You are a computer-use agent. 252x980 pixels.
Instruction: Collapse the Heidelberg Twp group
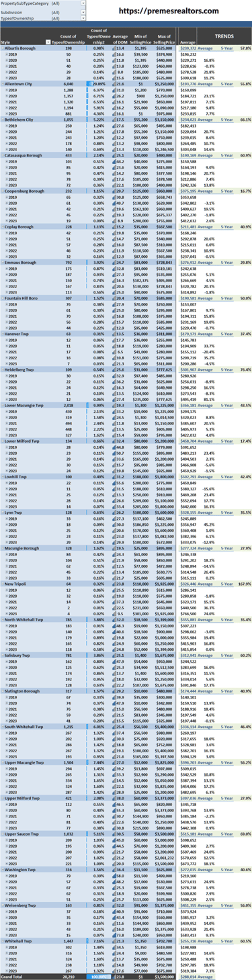click(x=2, y=369)
